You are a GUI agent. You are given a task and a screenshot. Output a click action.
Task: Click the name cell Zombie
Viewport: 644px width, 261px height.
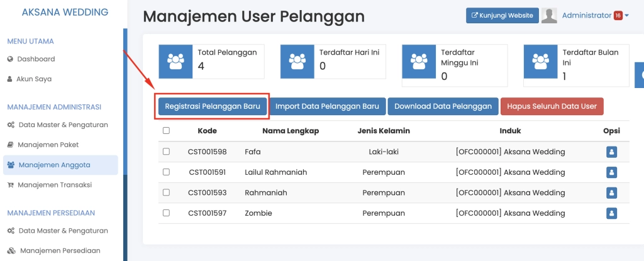[x=258, y=213]
